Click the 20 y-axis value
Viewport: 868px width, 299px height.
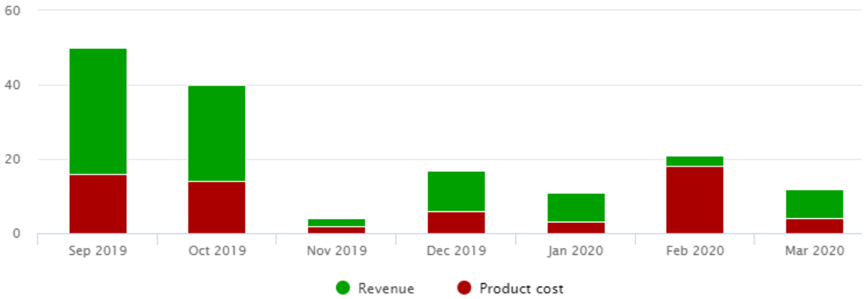pos(14,159)
